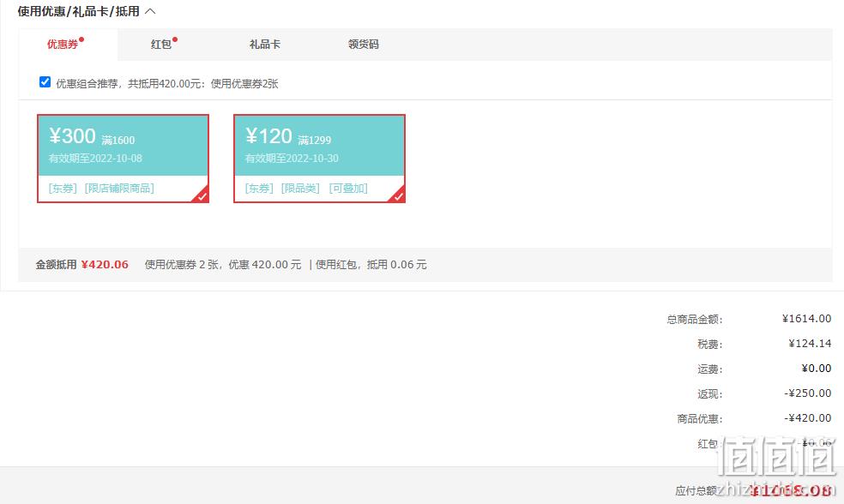This screenshot has height=504, width=844.
Task: Click the 商品优惠 value -¥420.00
Action: 807,418
